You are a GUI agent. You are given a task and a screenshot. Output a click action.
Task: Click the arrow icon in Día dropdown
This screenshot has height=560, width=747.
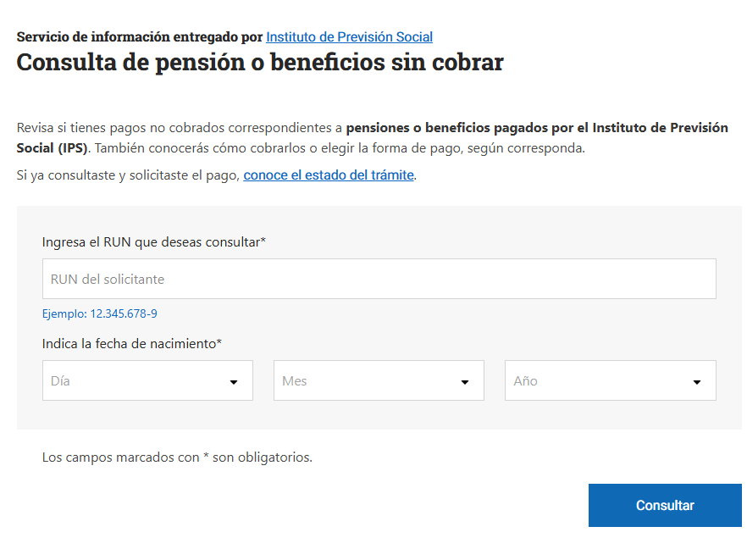click(x=234, y=382)
